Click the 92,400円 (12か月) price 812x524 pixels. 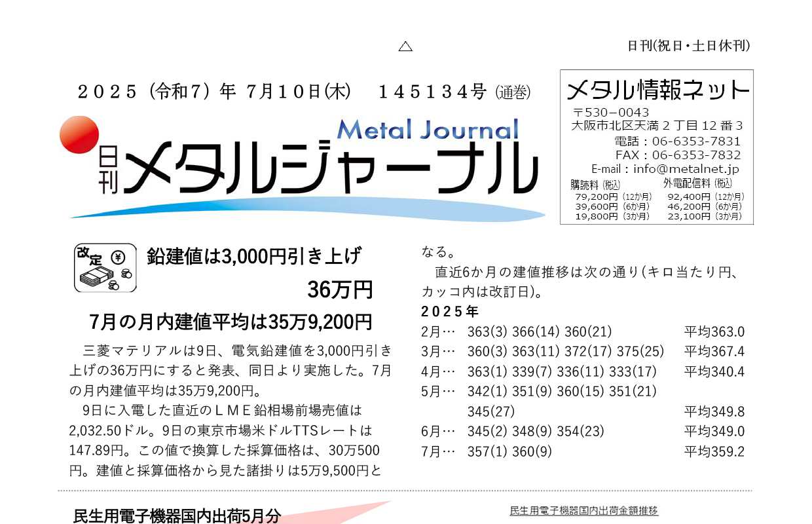click(706, 196)
